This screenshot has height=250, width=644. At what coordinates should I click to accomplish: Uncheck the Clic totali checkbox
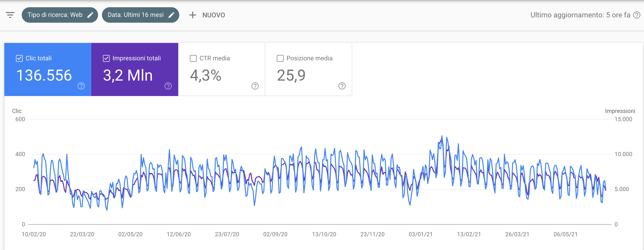point(19,58)
